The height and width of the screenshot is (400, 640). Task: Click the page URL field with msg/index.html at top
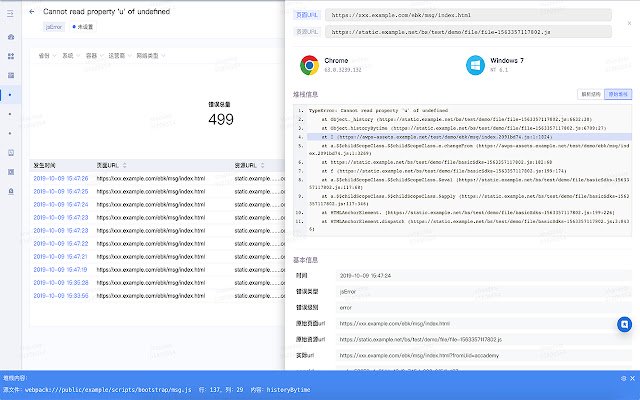point(469,15)
